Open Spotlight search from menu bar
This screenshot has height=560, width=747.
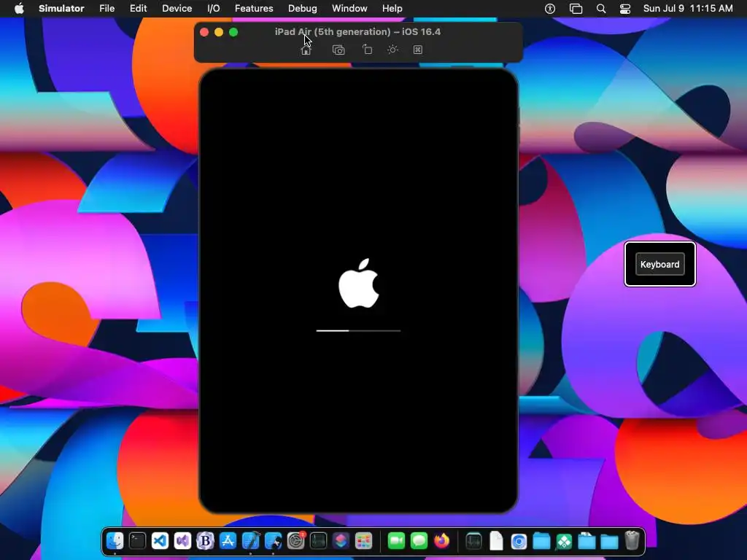pos(601,9)
